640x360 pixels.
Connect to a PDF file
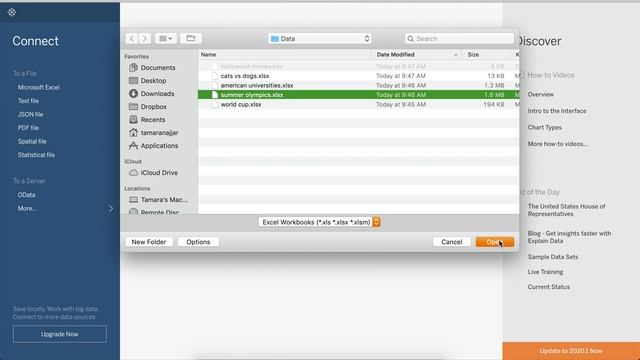pos(28,128)
